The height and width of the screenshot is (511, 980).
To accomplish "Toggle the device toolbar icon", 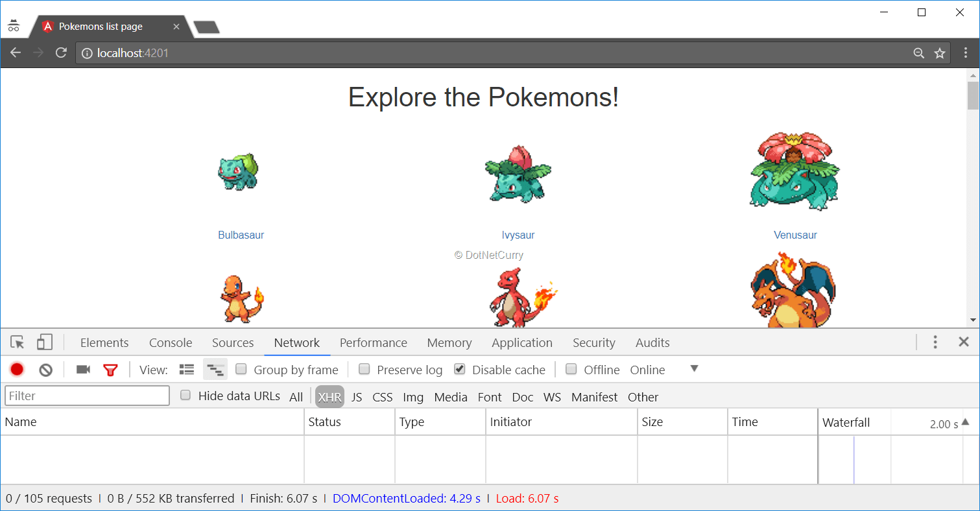I will pyautogui.click(x=44, y=342).
